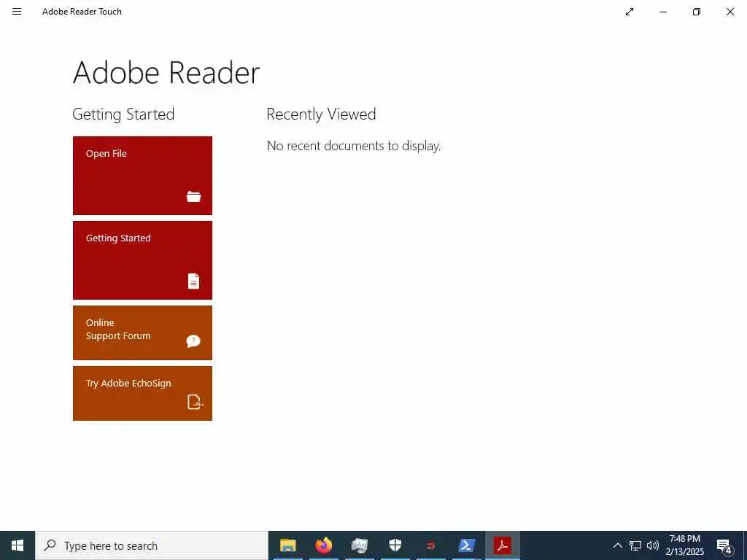Open the 7:48 PM clock and calendar
747x560 pixels.
pyautogui.click(x=684, y=545)
